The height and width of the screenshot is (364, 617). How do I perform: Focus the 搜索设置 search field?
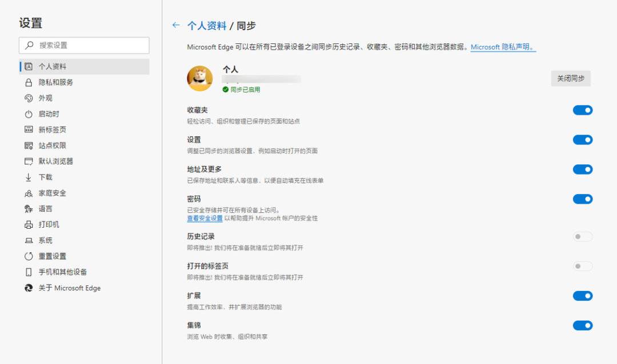(84, 45)
